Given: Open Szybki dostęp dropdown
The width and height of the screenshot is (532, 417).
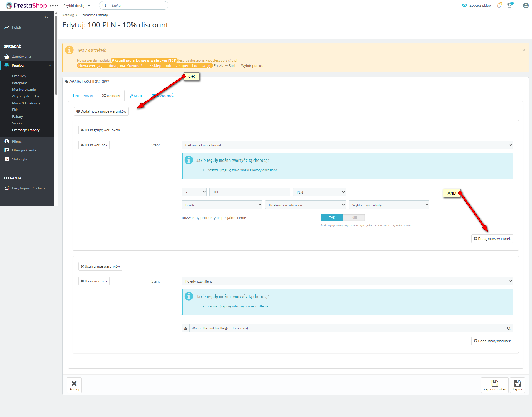Looking at the screenshot, I should (77, 6).
